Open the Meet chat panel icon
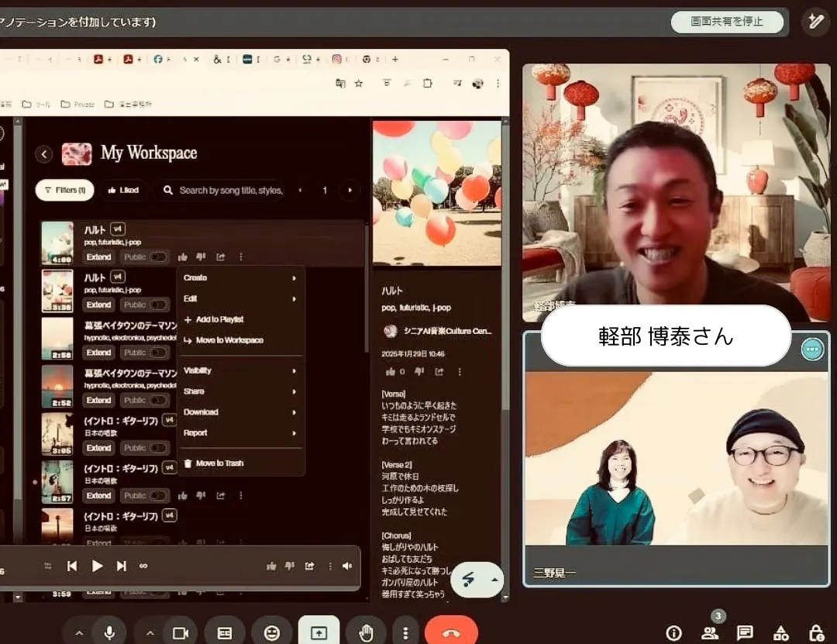Screen dimensions: 837x644 [x=745, y=632]
